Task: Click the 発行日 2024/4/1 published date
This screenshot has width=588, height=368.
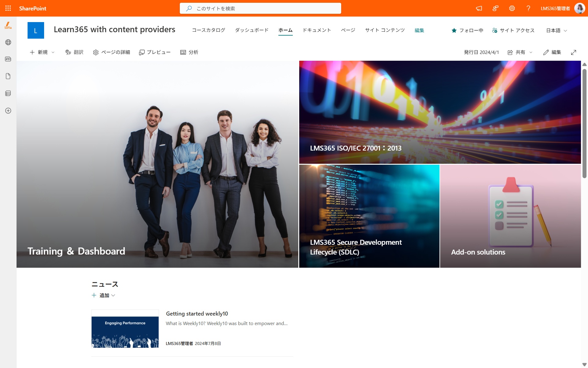Action: 481,52
